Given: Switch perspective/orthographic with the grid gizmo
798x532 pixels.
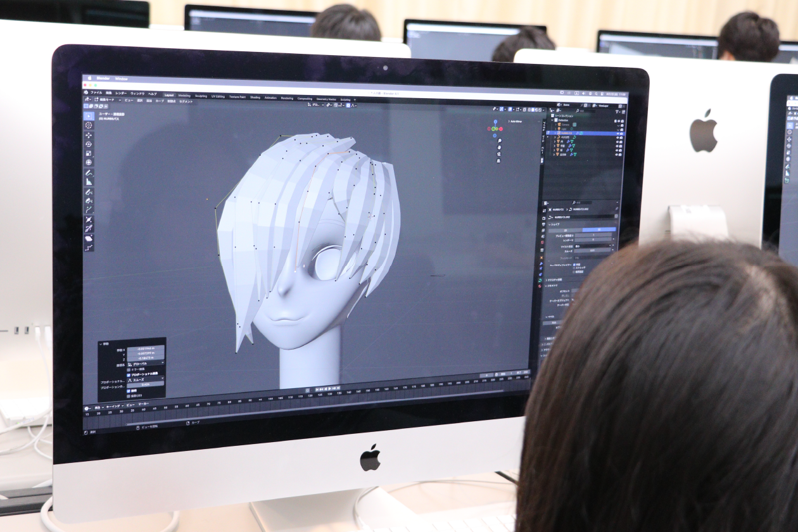Looking at the screenshot, I should pyautogui.click(x=498, y=161).
